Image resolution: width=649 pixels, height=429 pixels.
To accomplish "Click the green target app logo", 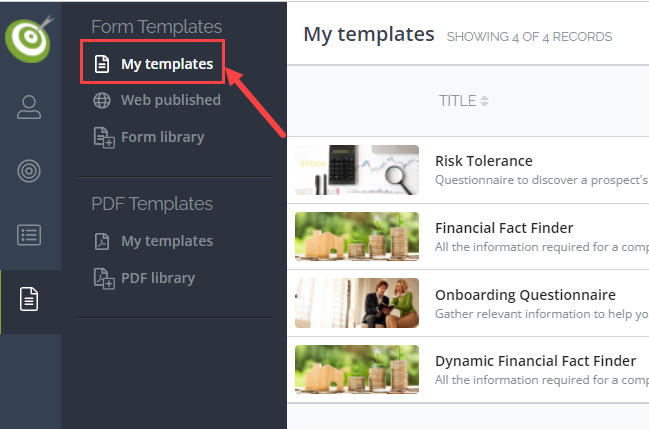I will pyautogui.click(x=29, y=39).
